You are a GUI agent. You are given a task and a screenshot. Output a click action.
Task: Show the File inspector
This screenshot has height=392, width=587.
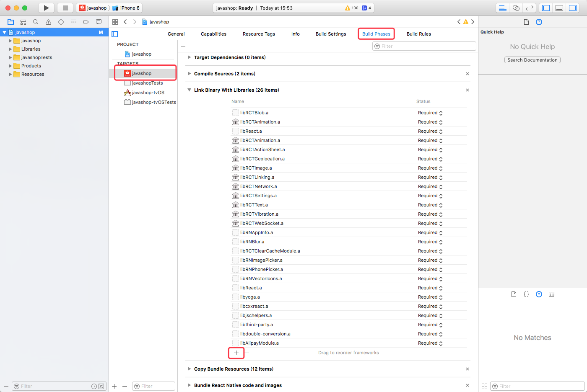pyautogui.click(x=526, y=22)
